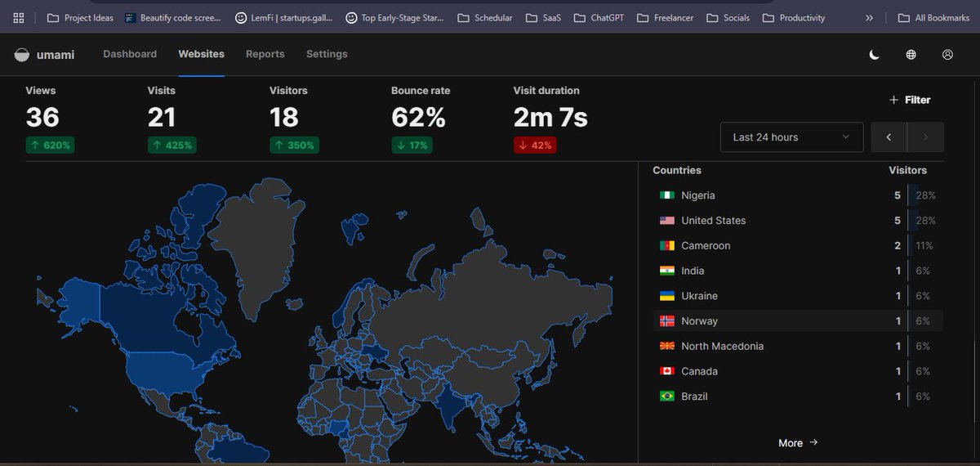
Task: Open Freelancer bookmark folder
Action: tap(666, 17)
